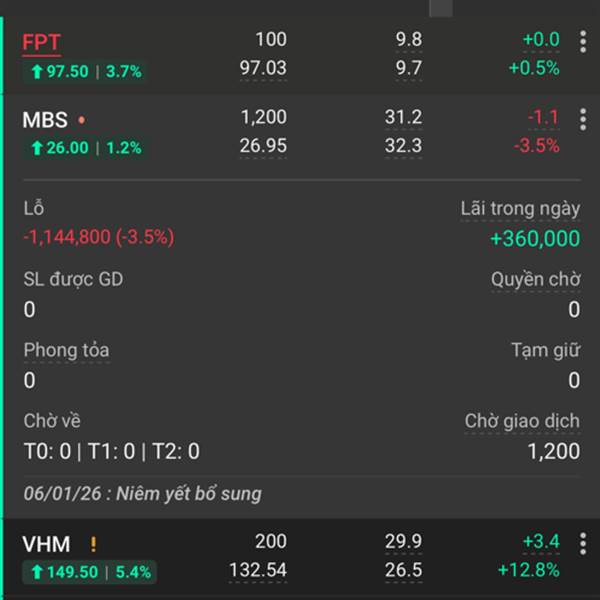Click the green up arrow in MBS's price badge
Image resolution: width=600 pixels, height=600 pixels.
[37, 148]
